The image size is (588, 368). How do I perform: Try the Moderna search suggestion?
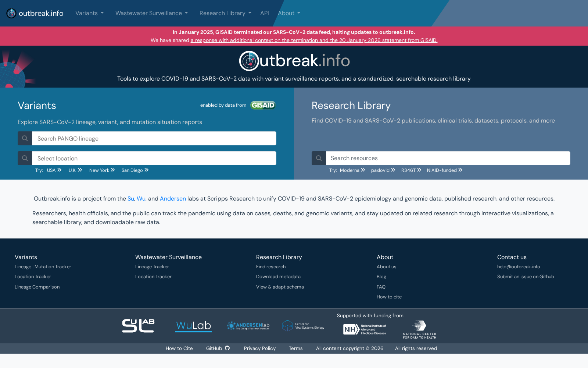352,170
